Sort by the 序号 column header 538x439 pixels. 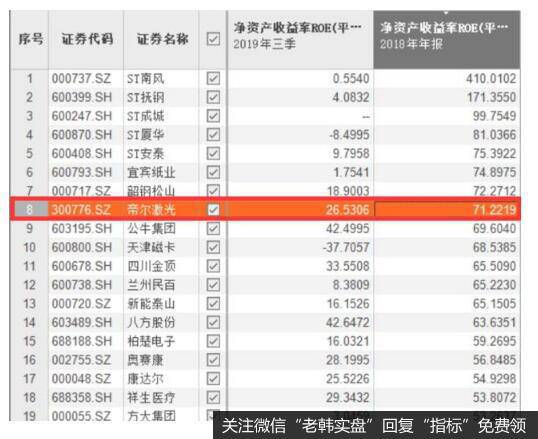(30, 39)
